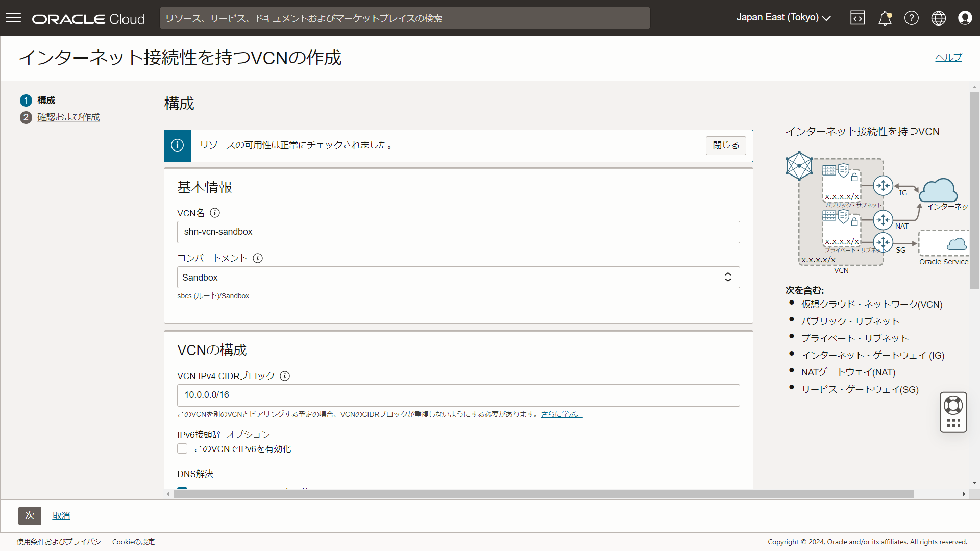Open the floating support lifebuoy widget

pos(953,412)
